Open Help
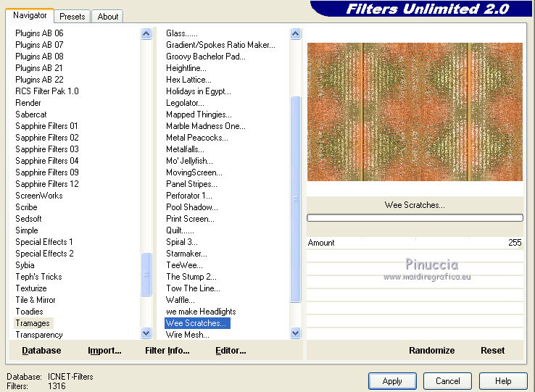The height and width of the screenshot is (392, 535). (x=503, y=381)
